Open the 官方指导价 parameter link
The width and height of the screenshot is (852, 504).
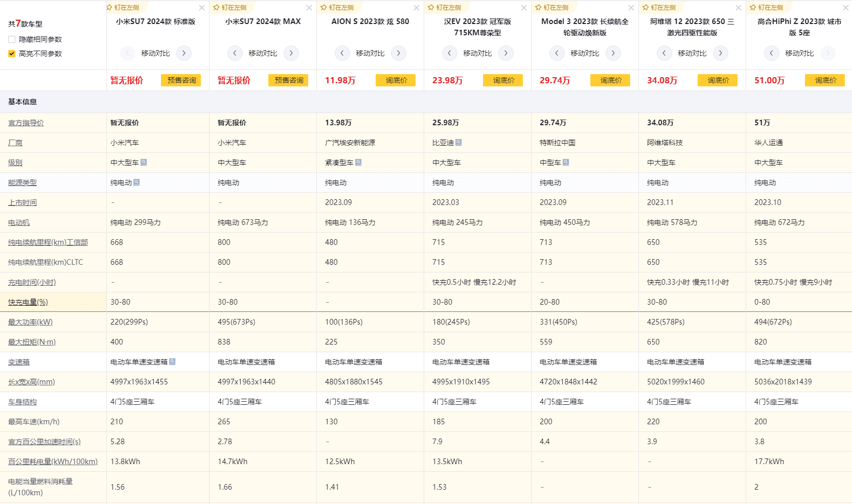(x=26, y=123)
